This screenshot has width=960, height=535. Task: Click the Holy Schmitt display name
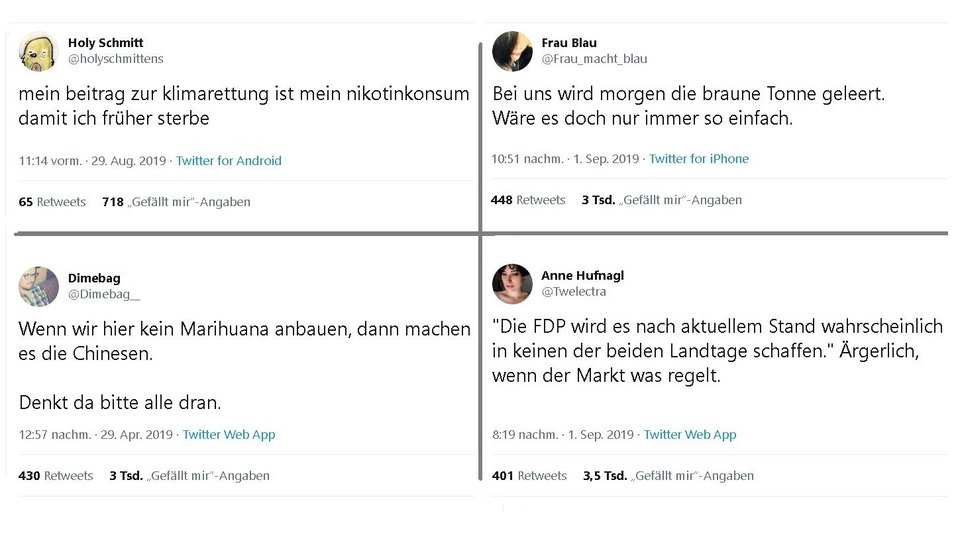click(x=105, y=43)
